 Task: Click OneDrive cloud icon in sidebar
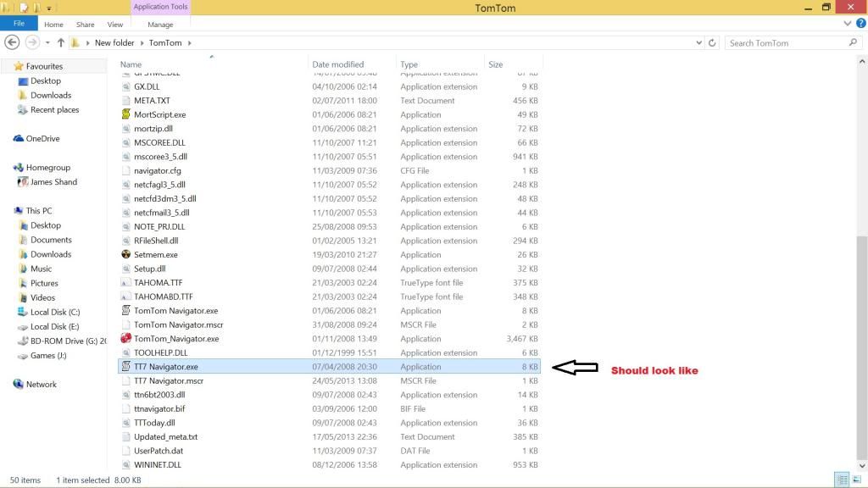click(x=19, y=138)
